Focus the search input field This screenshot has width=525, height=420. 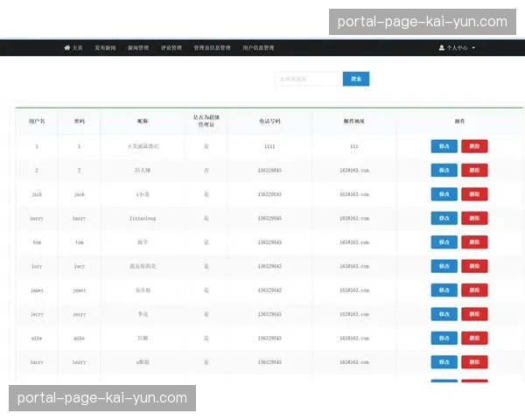point(309,79)
